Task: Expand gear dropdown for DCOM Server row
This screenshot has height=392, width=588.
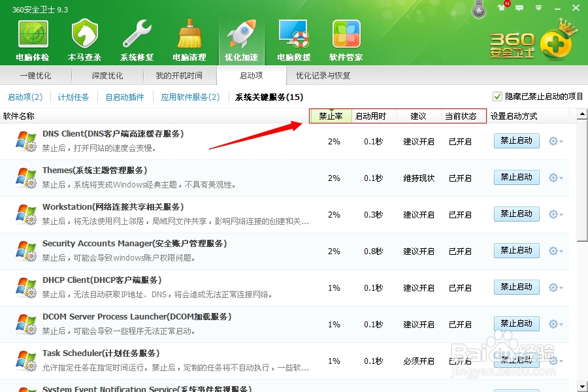Action: pos(556,324)
